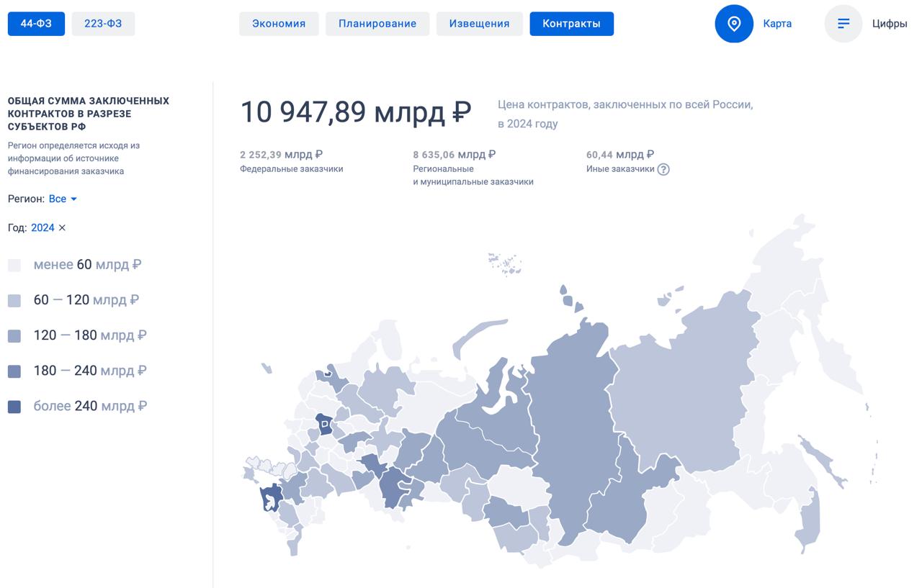
Task: Change the Год filter by clicking 2024
Action: 42,227
